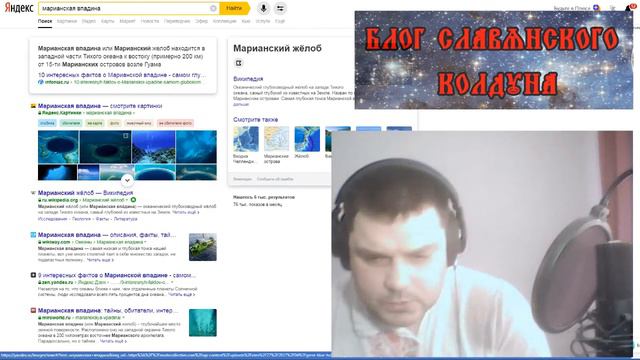The width and height of the screenshot is (640, 360).
Task: Start voice search with the microphone icon
Action: 263,8
